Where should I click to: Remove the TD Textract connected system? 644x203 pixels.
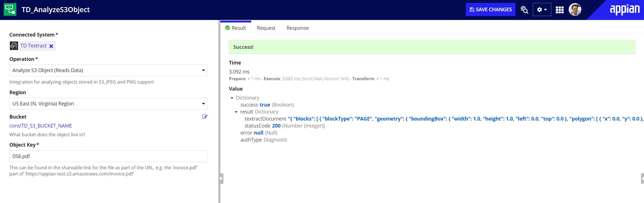(x=51, y=46)
